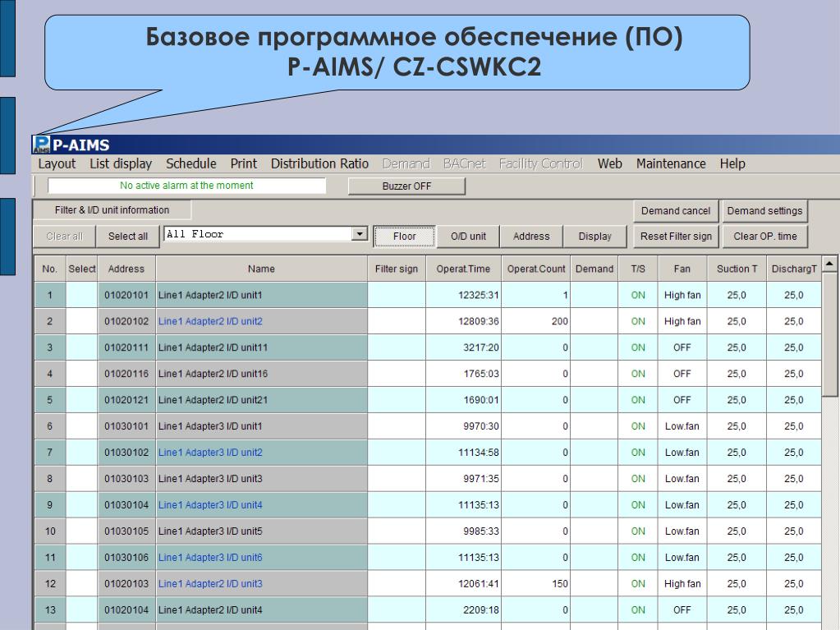Image resolution: width=840 pixels, height=630 pixels.
Task: Click the Display button
Action: tap(594, 237)
